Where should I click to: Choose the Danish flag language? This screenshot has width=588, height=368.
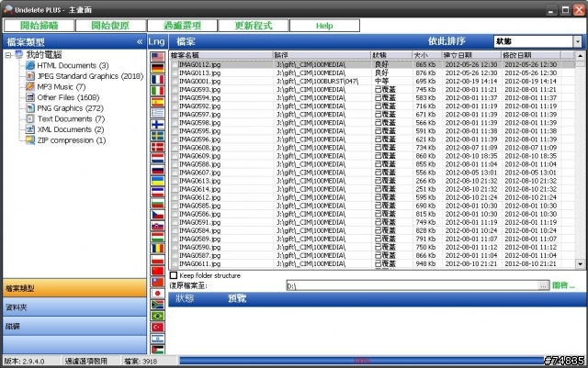[x=157, y=147]
